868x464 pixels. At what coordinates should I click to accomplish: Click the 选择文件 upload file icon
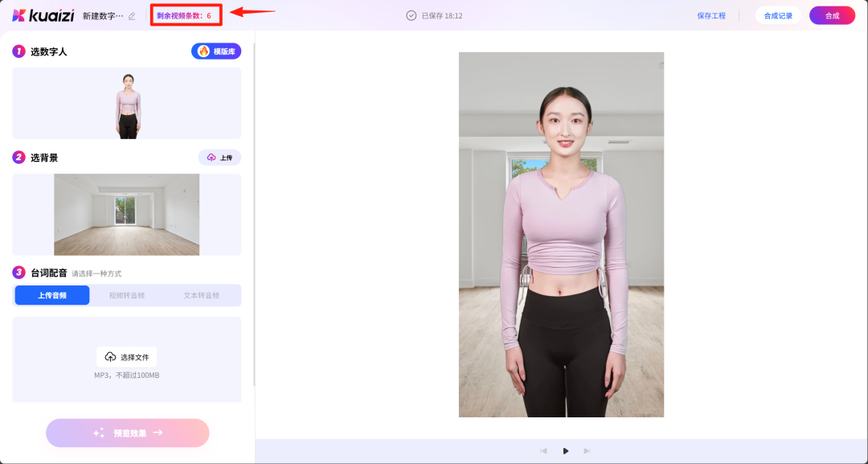point(109,356)
